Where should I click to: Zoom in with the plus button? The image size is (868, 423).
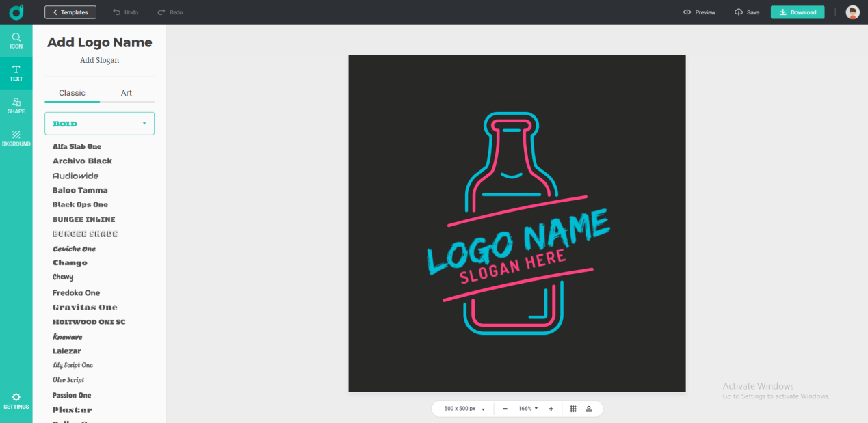551,409
